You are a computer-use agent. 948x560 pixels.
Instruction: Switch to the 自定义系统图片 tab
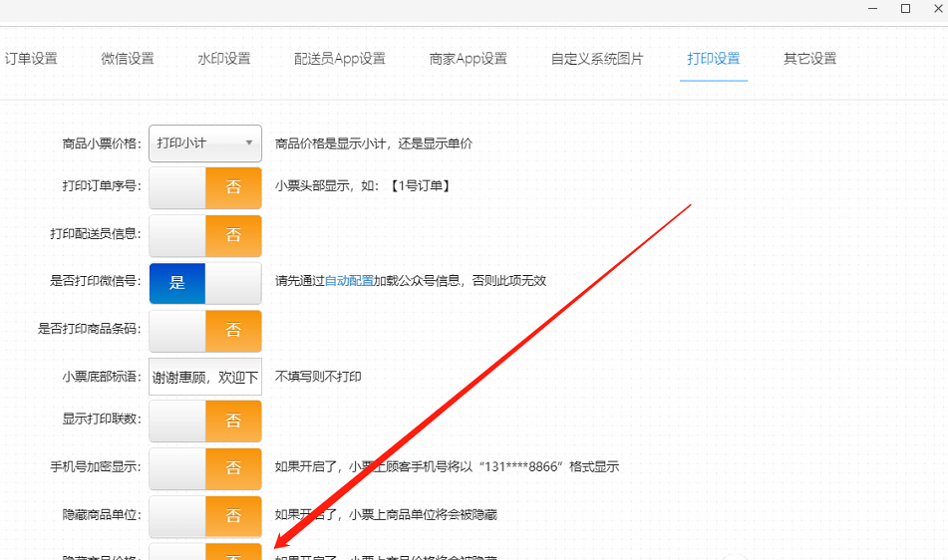pos(597,59)
